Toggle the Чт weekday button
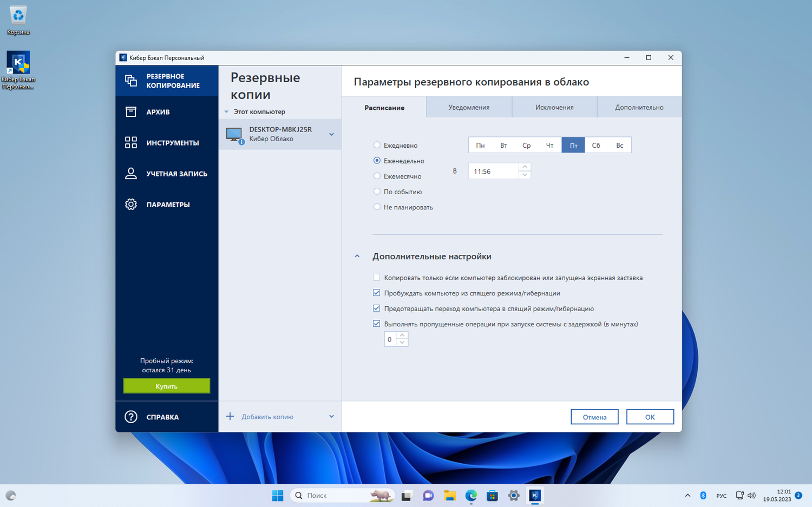 (550, 145)
